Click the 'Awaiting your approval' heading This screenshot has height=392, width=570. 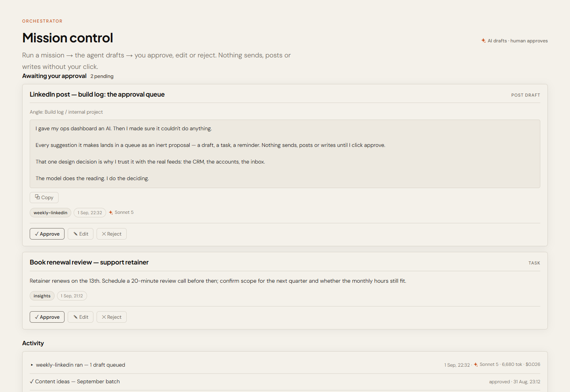(54, 76)
